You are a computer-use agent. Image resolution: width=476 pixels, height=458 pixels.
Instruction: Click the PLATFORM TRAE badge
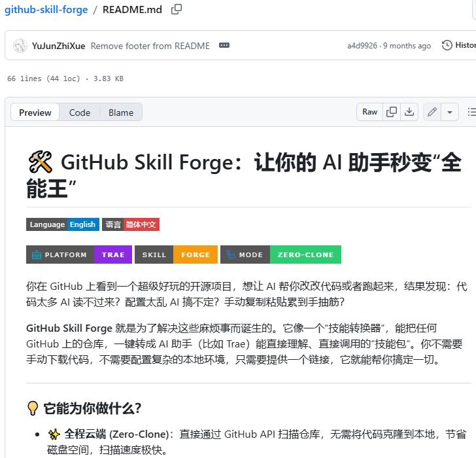tap(79, 255)
